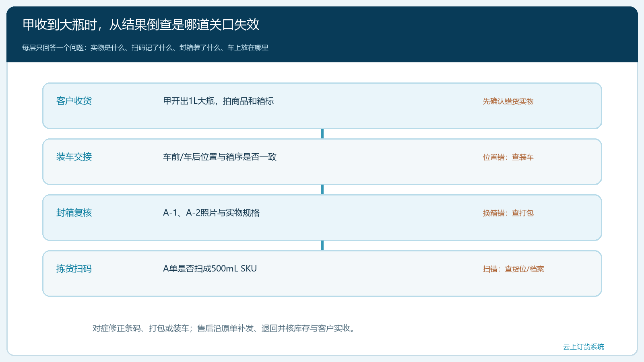Select the text A-1、A-2照片与实物规格
Viewport: 644px width, 362px height.
click(211, 213)
